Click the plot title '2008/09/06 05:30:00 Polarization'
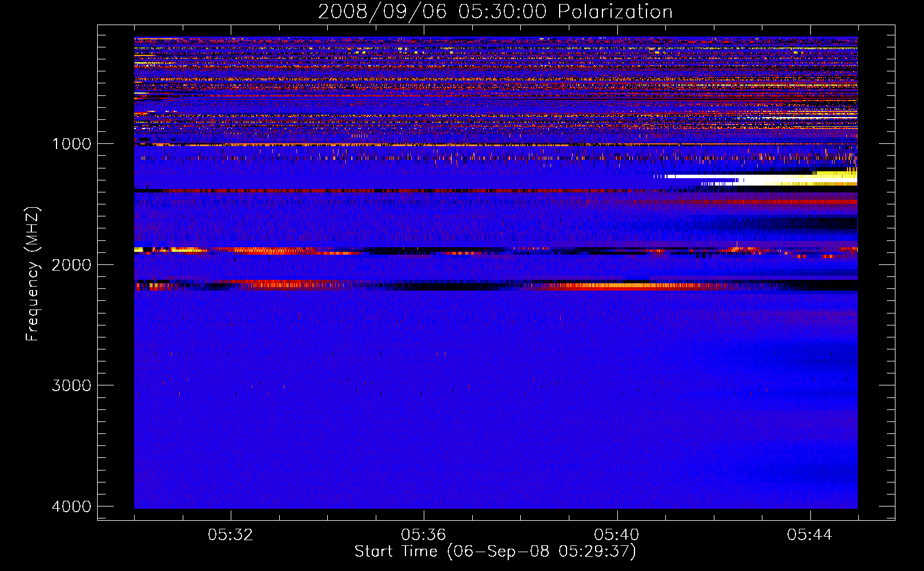924x571 pixels. (495, 11)
